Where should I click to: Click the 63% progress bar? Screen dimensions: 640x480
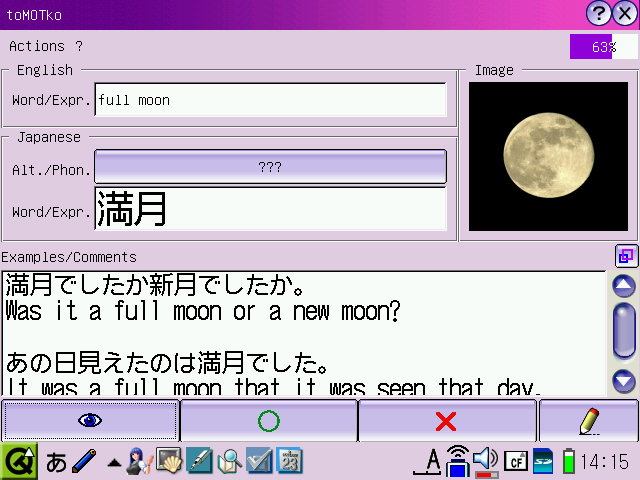603,47
